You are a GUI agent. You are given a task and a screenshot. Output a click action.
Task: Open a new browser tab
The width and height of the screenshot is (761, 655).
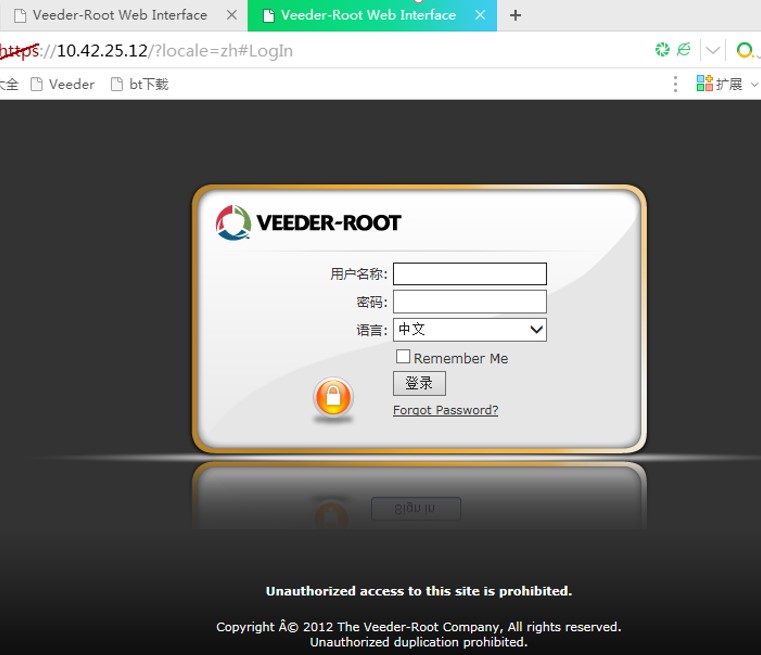click(516, 15)
